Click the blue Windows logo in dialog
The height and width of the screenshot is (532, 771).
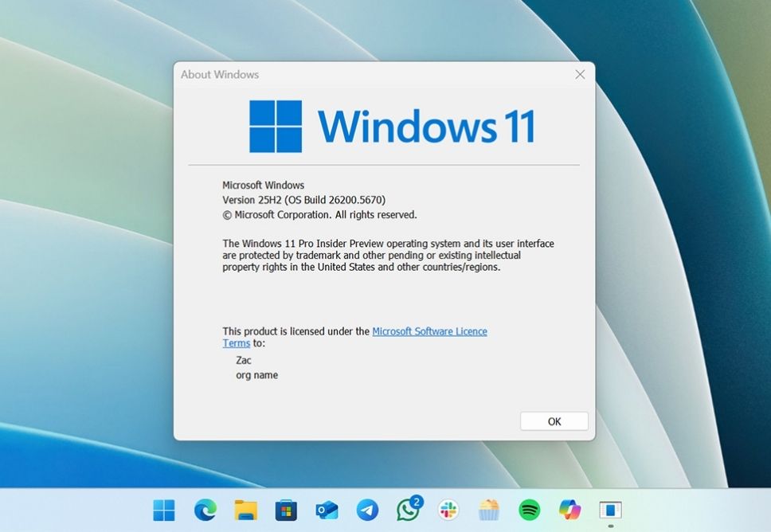pos(276,126)
